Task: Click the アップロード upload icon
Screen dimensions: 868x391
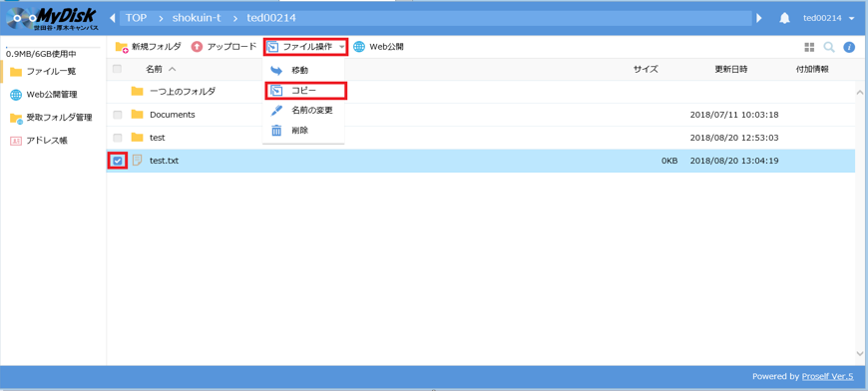Action: (x=198, y=47)
